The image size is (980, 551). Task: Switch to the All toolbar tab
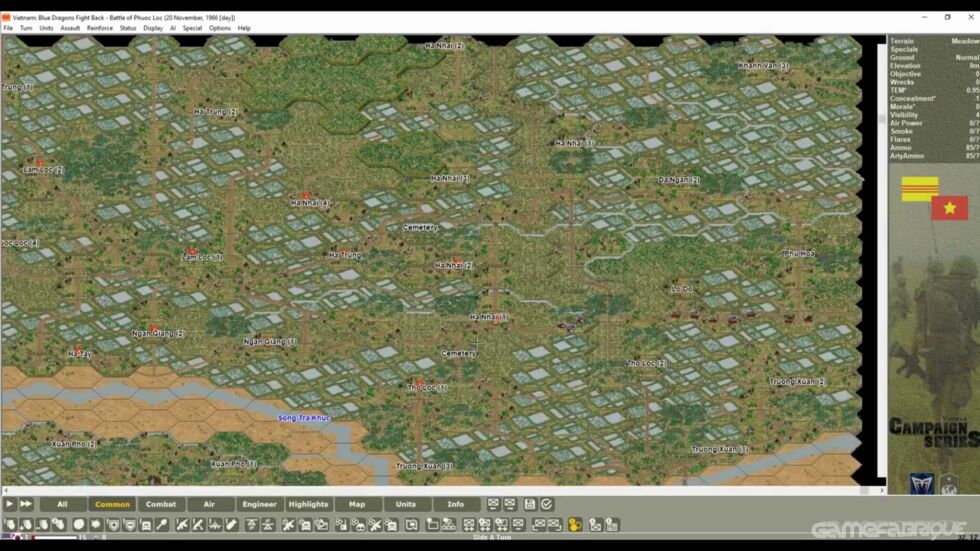pyautogui.click(x=62, y=504)
